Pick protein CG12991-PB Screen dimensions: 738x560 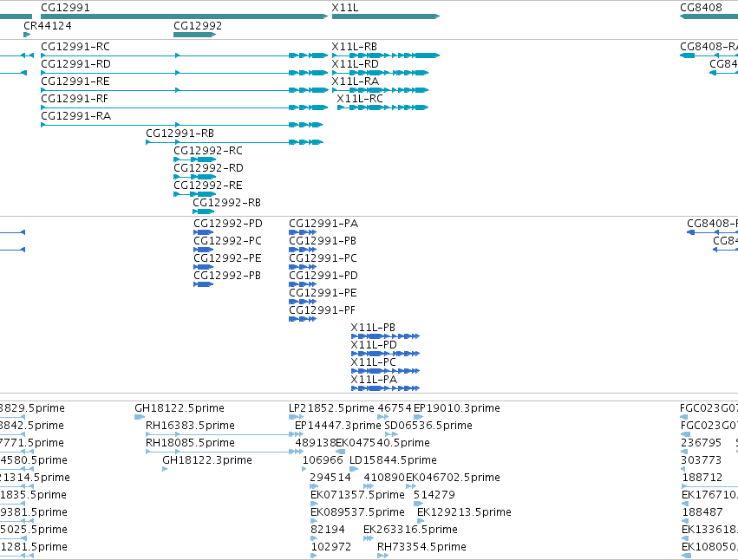[x=323, y=241]
